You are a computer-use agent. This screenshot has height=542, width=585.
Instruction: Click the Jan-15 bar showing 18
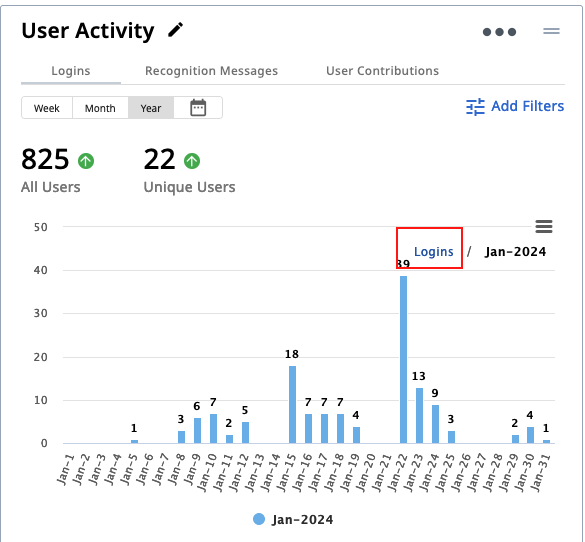tap(292, 404)
